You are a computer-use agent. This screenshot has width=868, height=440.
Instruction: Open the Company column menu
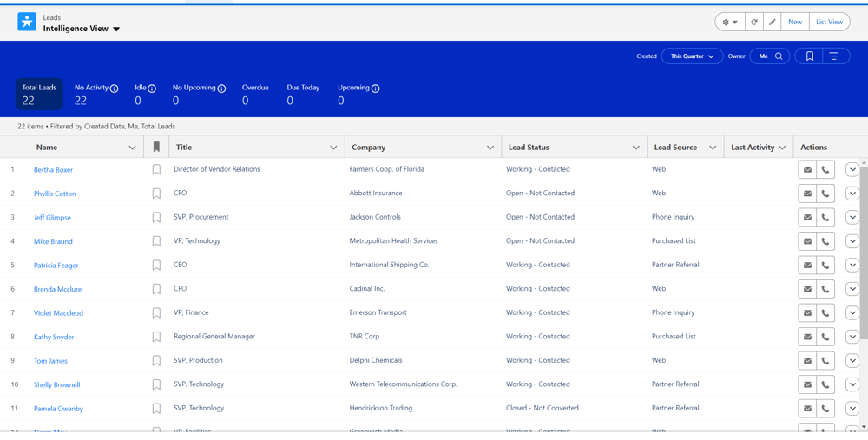click(490, 148)
